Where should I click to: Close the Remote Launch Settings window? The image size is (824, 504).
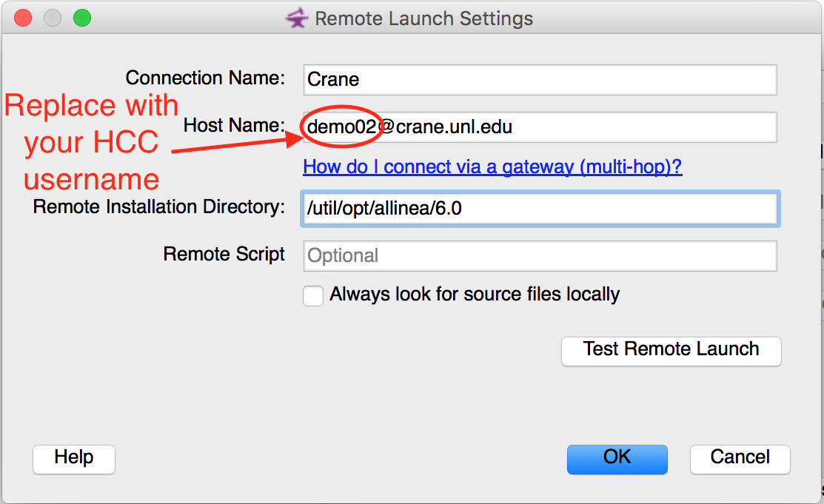point(23,18)
